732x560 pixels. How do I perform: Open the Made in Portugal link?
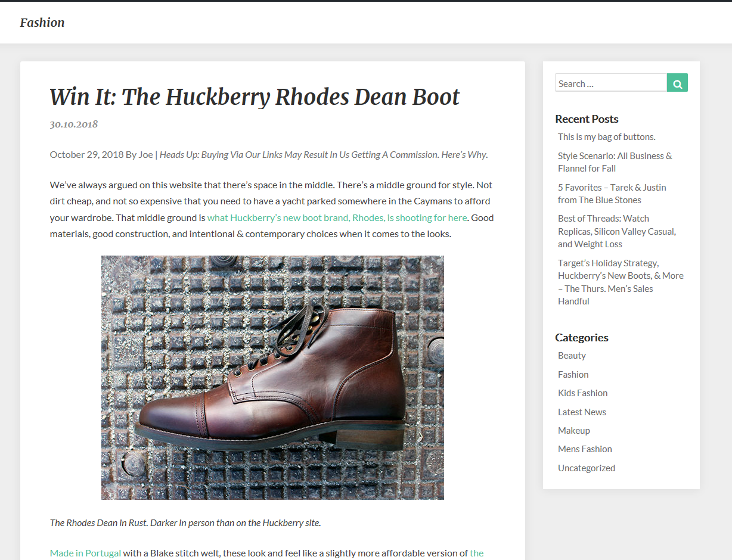[85, 553]
